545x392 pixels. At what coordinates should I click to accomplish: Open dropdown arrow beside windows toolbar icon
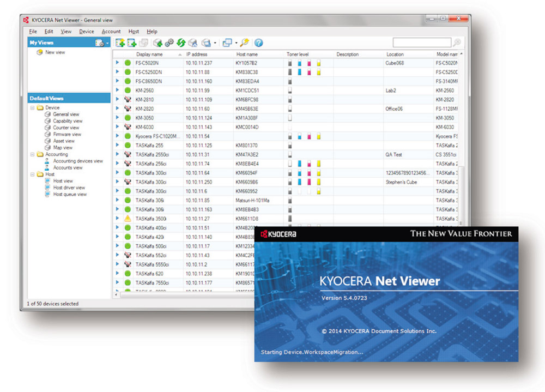coord(237,43)
